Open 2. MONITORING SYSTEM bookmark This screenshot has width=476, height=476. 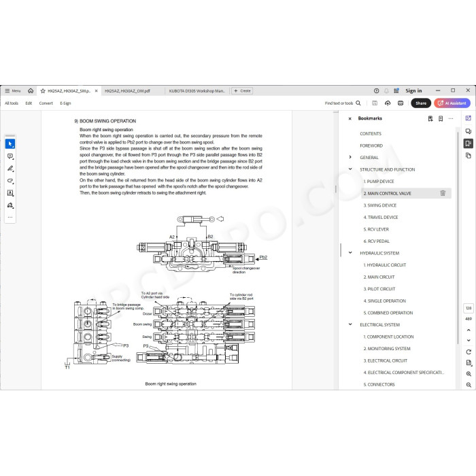(x=387, y=348)
